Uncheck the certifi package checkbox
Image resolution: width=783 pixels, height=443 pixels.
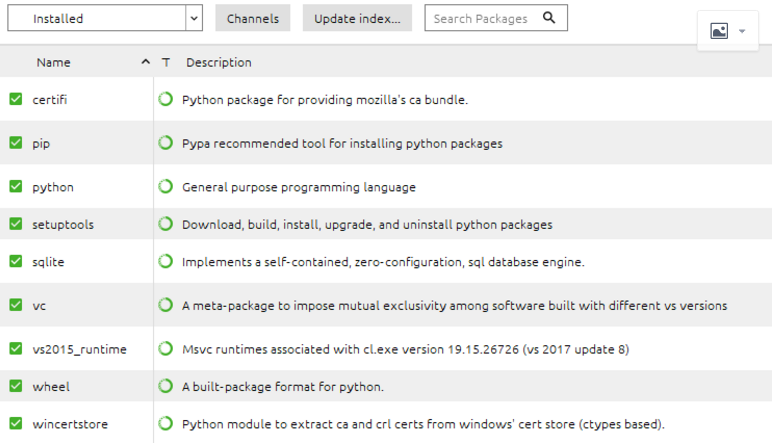[x=16, y=99]
